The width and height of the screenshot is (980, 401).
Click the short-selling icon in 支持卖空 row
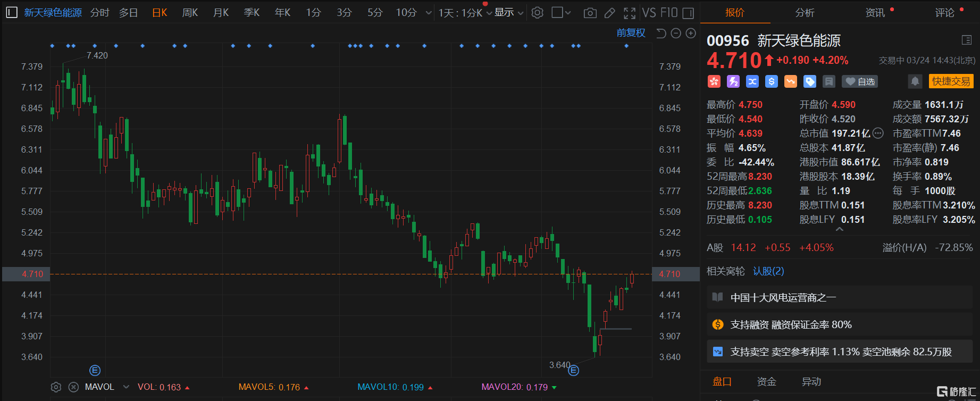click(718, 352)
